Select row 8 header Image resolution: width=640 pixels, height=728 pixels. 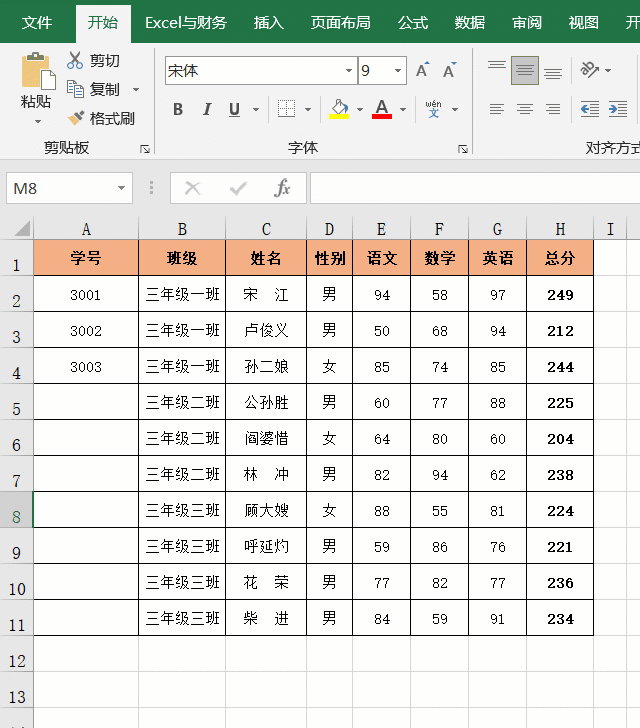point(16,510)
